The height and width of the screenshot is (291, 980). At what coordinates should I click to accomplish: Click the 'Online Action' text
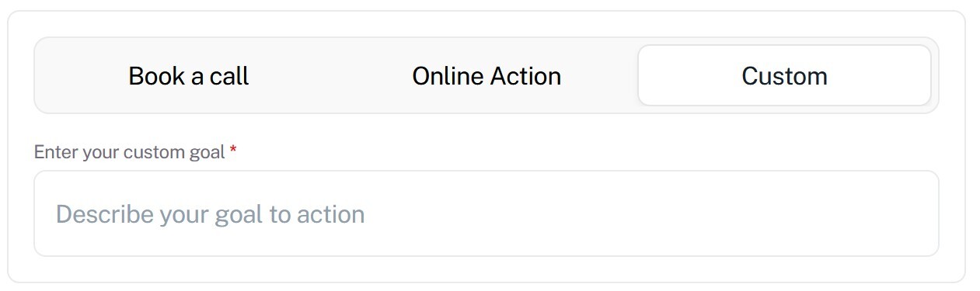pyautogui.click(x=487, y=76)
